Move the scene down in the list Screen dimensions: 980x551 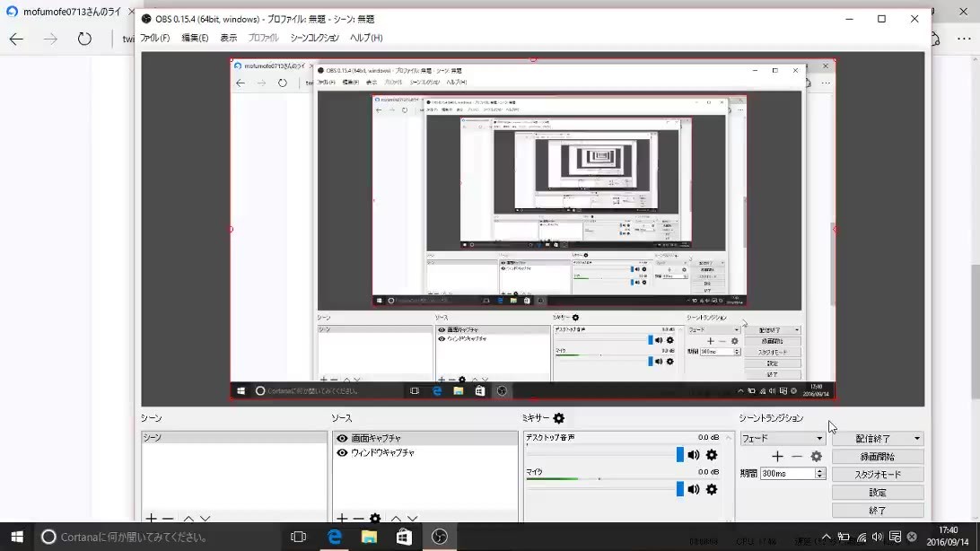tap(205, 518)
